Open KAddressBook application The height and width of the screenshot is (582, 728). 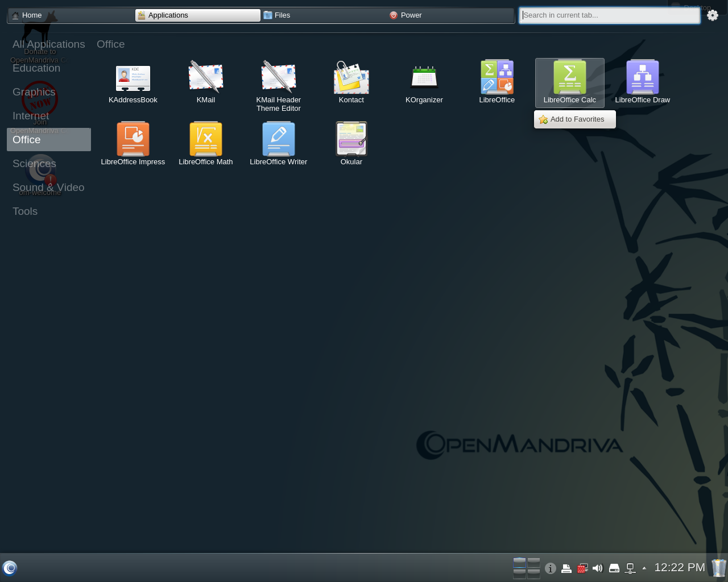pos(133,83)
